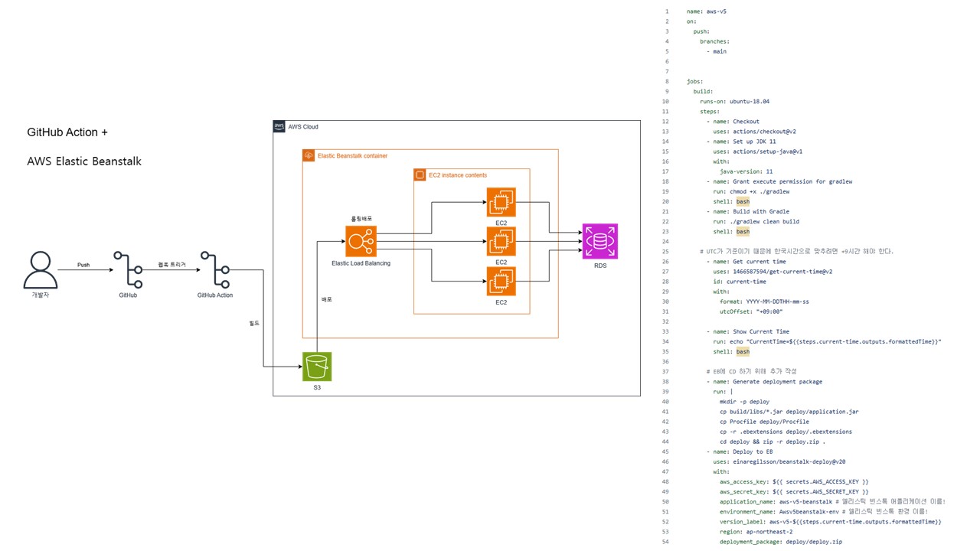Click line number 54 in gutter
The image size is (980, 551).
(665, 541)
